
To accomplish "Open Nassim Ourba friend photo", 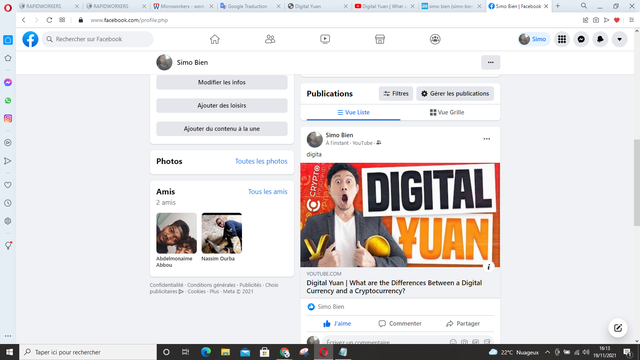I will (x=222, y=233).
